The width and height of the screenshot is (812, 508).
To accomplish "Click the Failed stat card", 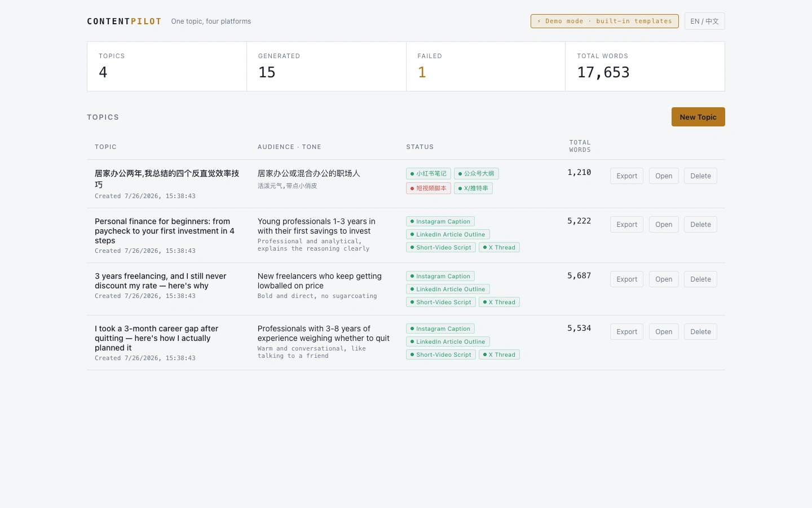I will 486,66.
